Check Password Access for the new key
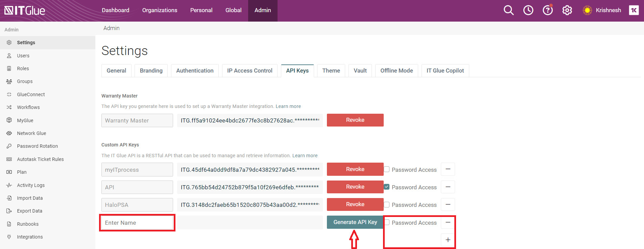644x249 pixels. click(387, 222)
